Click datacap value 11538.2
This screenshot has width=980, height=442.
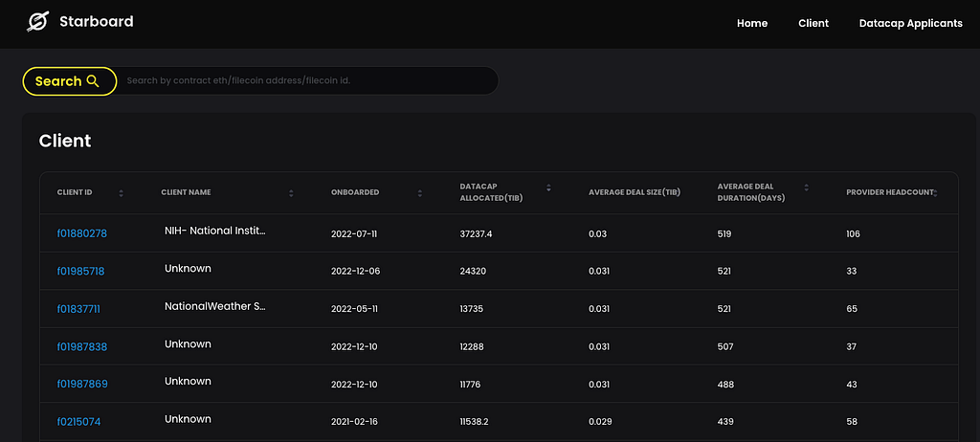(x=474, y=422)
